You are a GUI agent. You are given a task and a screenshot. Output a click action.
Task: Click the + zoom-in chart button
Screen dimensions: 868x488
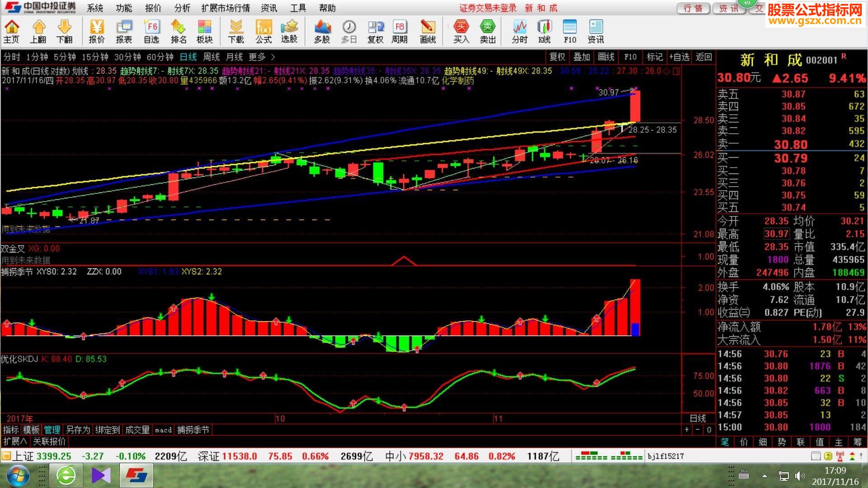pos(687,430)
